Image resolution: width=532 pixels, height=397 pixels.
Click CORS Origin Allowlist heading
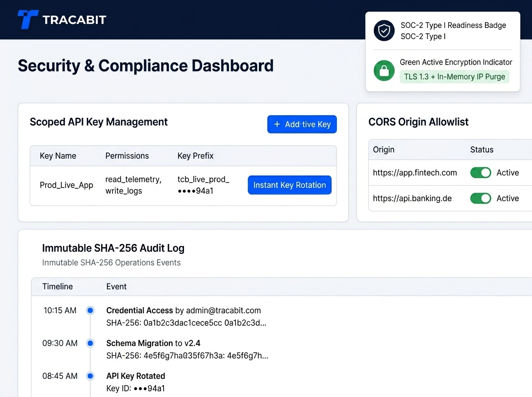[419, 122]
